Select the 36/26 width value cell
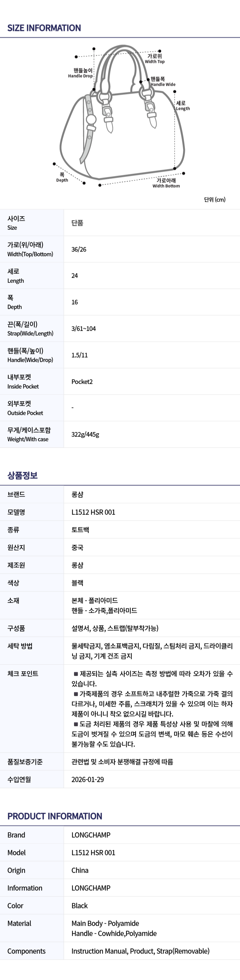This screenshot has height=980, width=240. click(79, 249)
